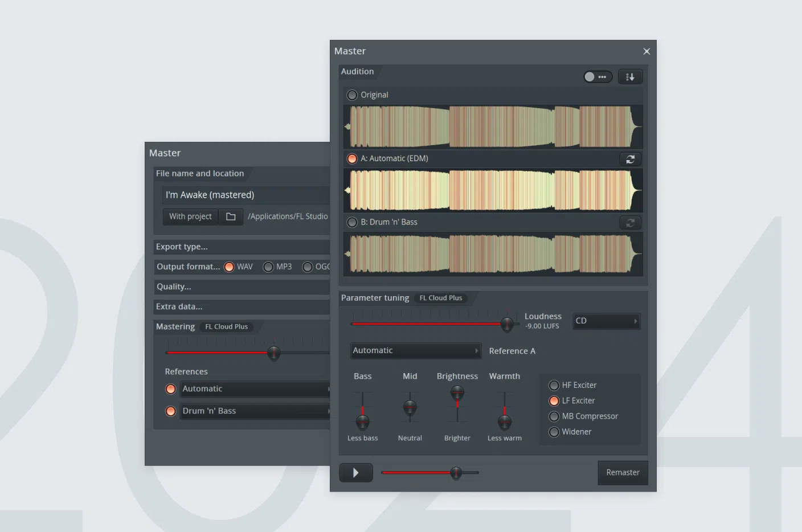Select B: Drum 'n' Bass audition

(x=352, y=223)
